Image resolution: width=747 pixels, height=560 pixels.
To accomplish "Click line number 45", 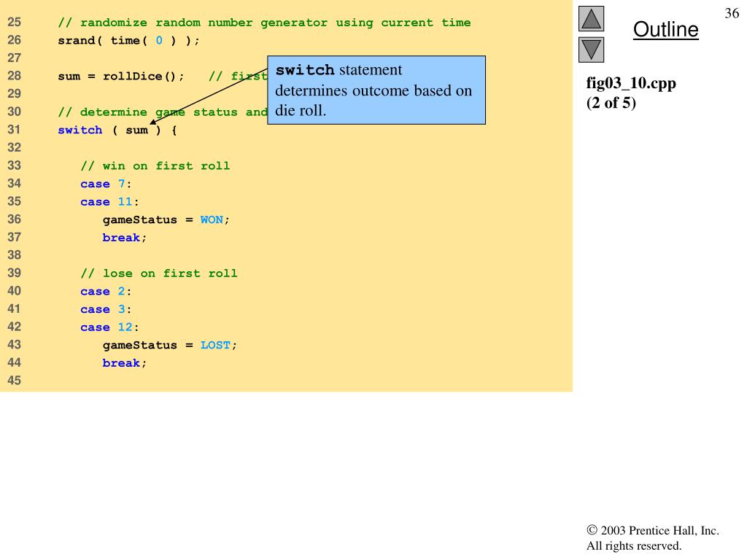I will pos(15,381).
